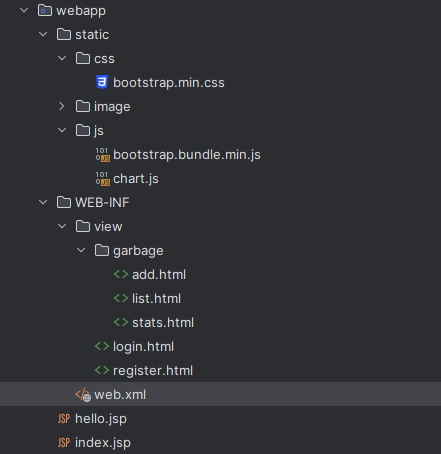Click the HTML icon of stats.html
Viewport: 441px width, 454px height.
click(121, 322)
